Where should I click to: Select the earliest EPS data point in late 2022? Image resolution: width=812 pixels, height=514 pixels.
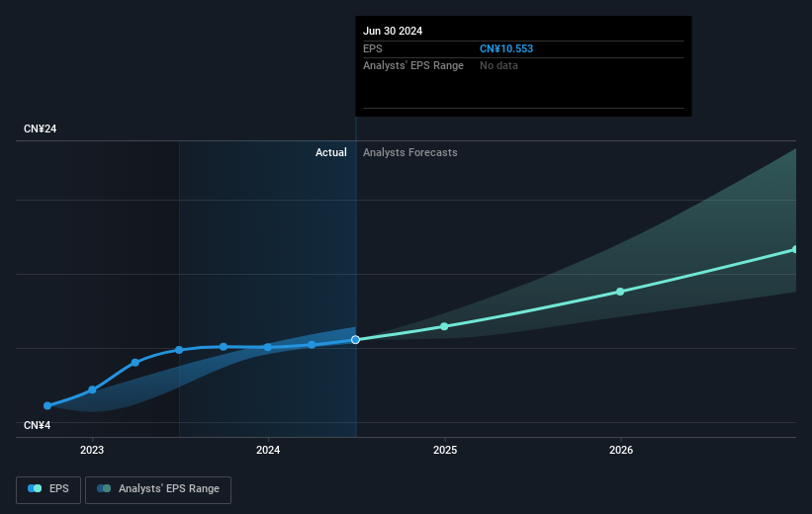pyautogui.click(x=47, y=406)
